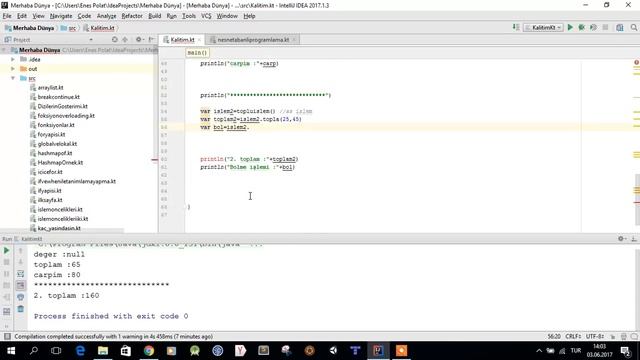Start debugging with the toolbar bug icon
The height and width of the screenshot is (360, 640).
pos(582,27)
